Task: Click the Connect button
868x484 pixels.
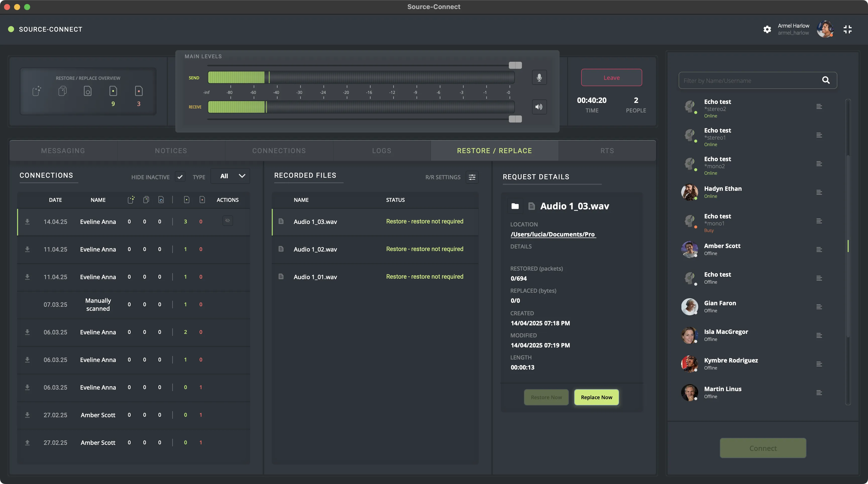Action: click(x=763, y=448)
